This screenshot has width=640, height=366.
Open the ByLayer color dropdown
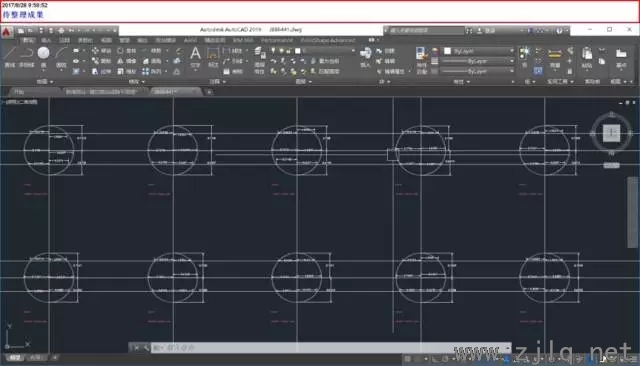tap(479, 51)
